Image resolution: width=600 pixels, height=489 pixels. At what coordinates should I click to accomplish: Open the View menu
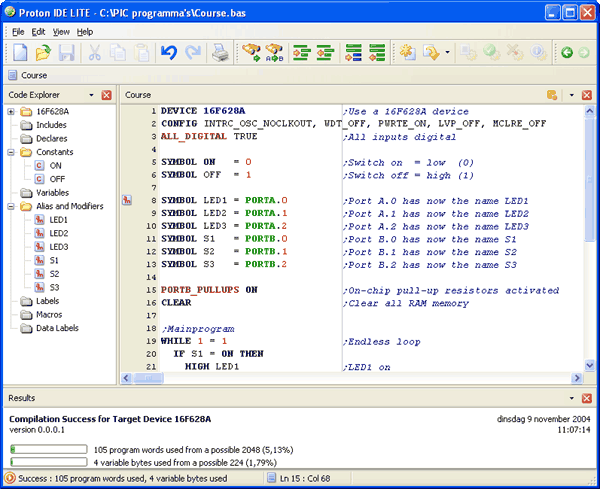click(x=61, y=32)
